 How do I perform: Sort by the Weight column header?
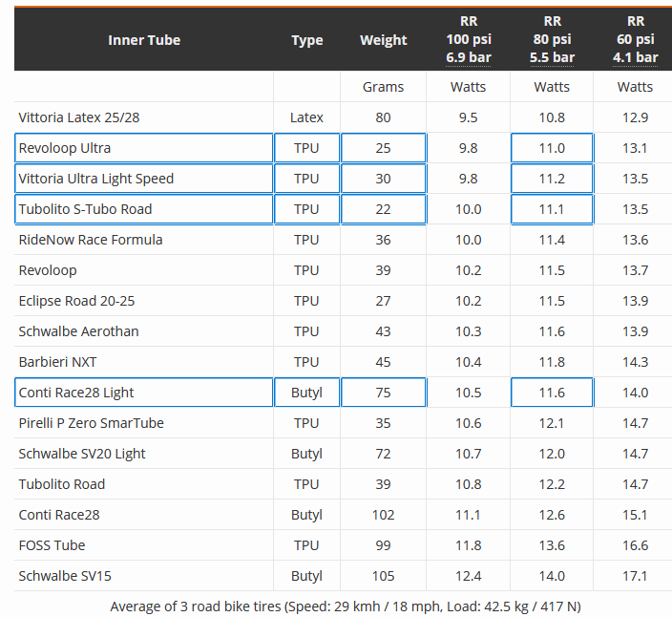[383, 40]
